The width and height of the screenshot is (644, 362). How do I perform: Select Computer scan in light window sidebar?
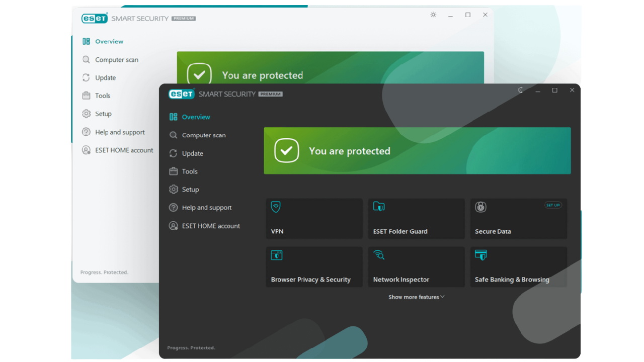coord(116,60)
